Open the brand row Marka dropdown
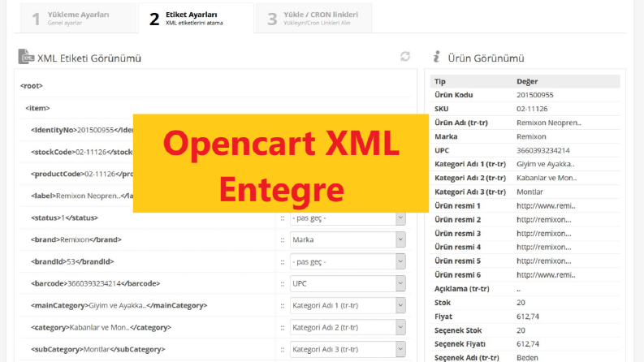Viewport: 644px width, 362px height. pos(348,239)
